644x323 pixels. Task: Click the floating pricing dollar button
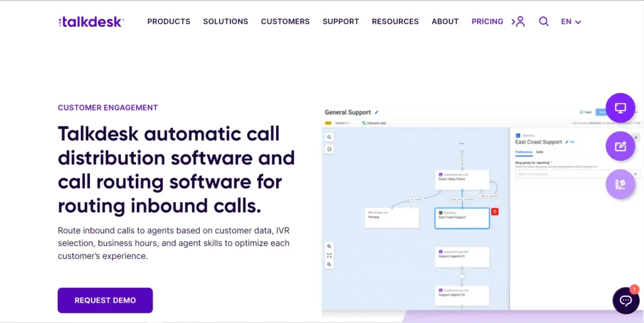coord(620,184)
